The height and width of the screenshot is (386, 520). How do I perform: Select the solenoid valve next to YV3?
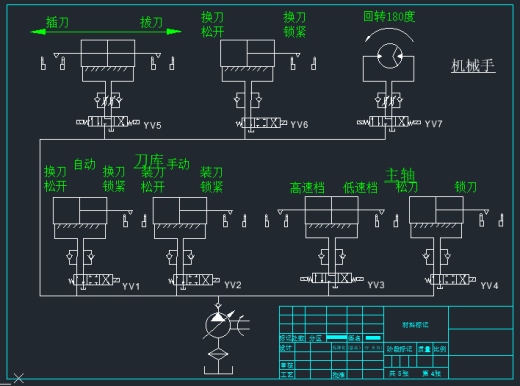coord(332,278)
